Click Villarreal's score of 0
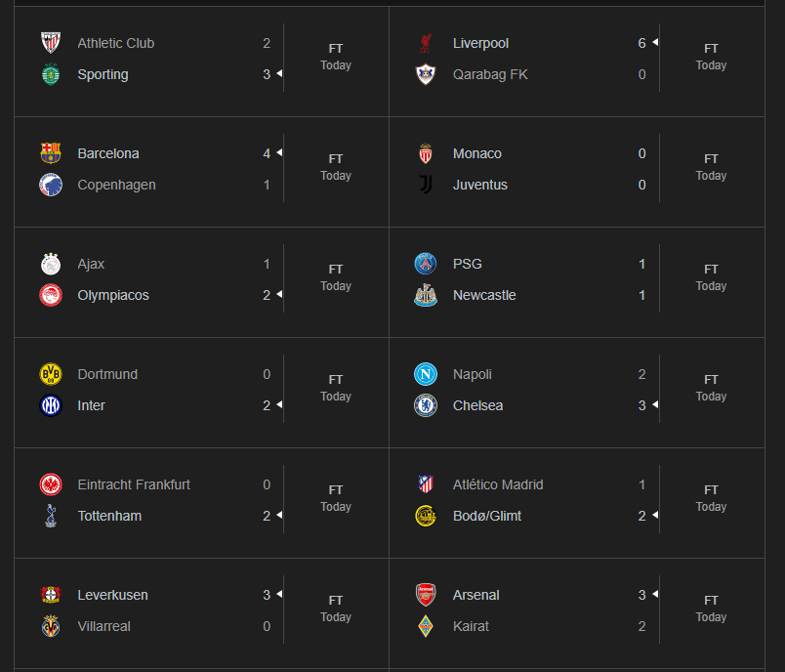This screenshot has height=672, width=785. [267, 626]
